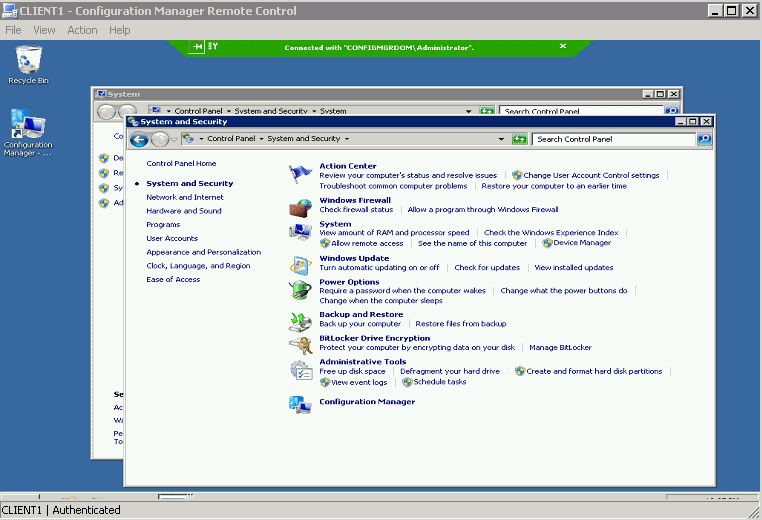Expand the arrow after System and Security breadcrumb
The height and width of the screenshot is (520, 762).
click(347, 139)
